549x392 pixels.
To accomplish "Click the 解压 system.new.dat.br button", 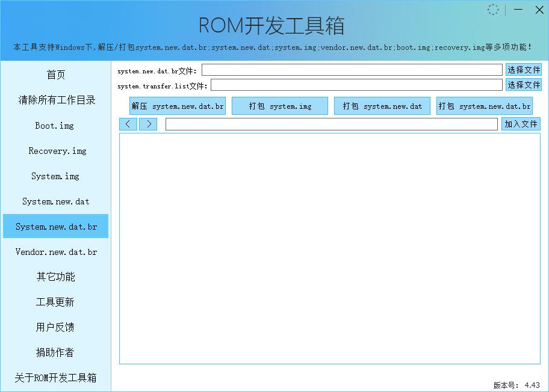I will 177,105.
